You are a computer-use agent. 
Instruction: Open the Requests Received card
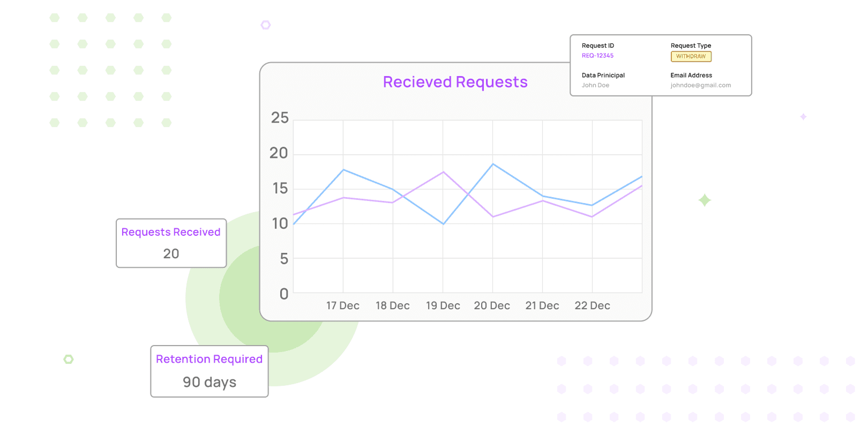click(171, 243)
